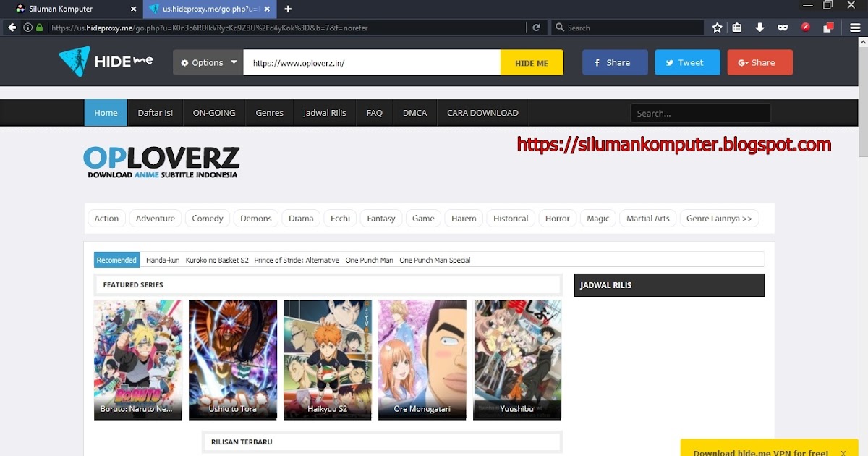
Task: Open the FAQ menu item
Action: click(374, 113)
